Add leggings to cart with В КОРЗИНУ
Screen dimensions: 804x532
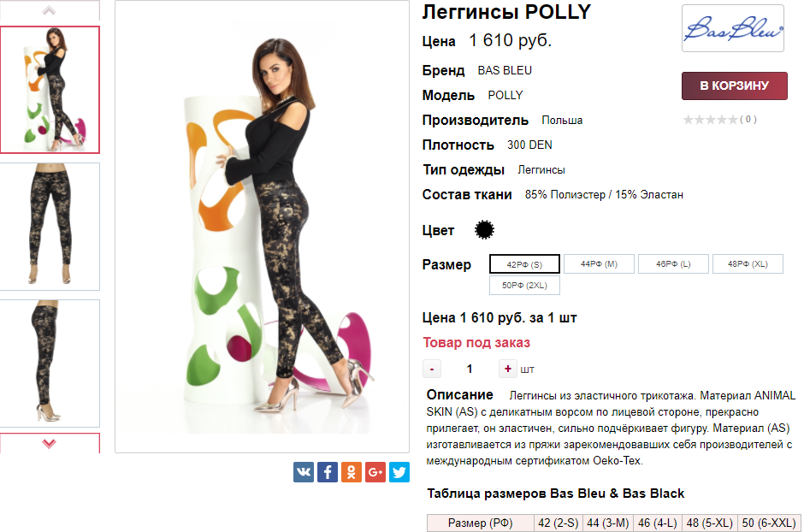(x=734, y=86)
